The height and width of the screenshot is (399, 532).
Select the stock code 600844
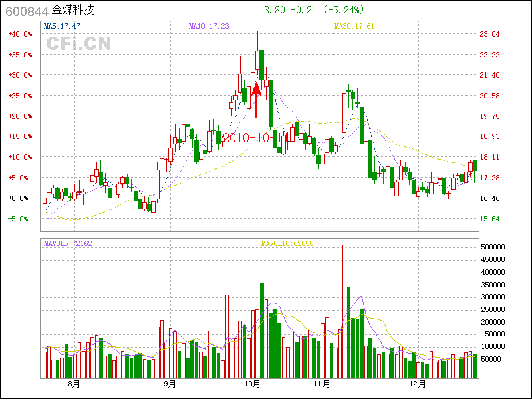26,11
